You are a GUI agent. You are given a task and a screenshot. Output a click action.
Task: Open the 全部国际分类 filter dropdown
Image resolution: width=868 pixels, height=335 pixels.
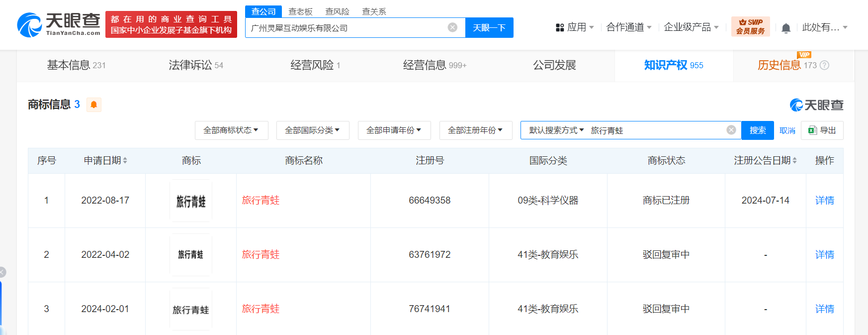(313, 130)
